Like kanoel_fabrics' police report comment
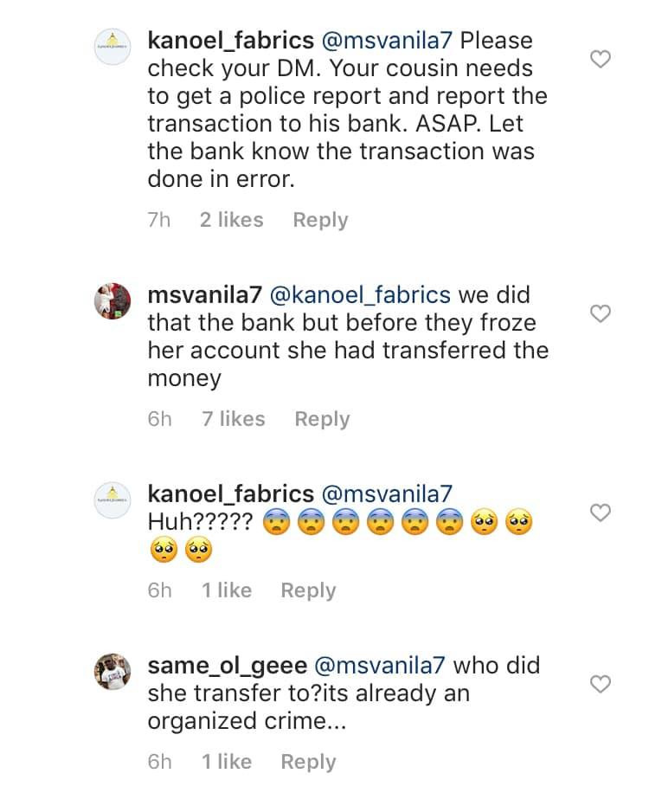This screenshot has width=649, height=812. coord(600,60)
